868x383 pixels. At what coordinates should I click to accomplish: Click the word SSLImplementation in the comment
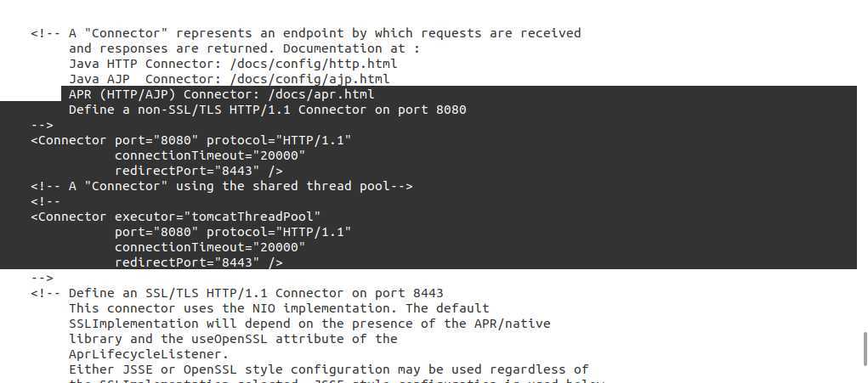pyautogui.click(x=126, y=324)
